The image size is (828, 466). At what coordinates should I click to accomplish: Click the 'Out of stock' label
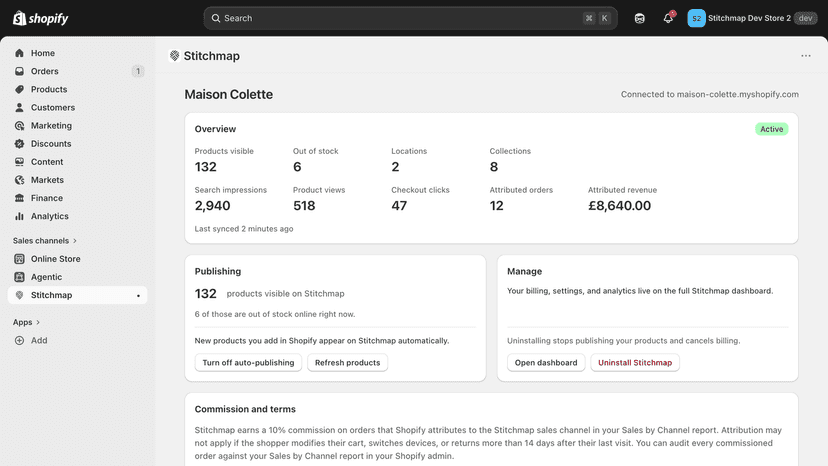[316, 151]
